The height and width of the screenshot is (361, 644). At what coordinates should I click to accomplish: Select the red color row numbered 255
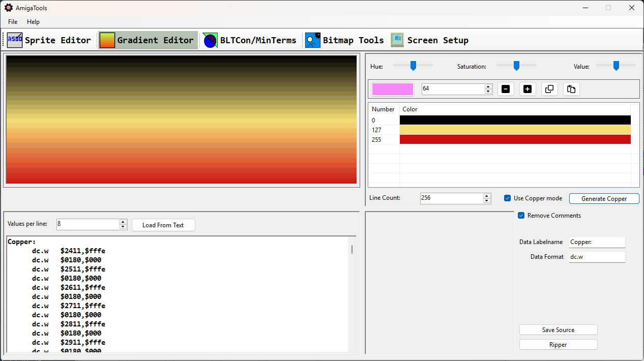coord(500,139)
